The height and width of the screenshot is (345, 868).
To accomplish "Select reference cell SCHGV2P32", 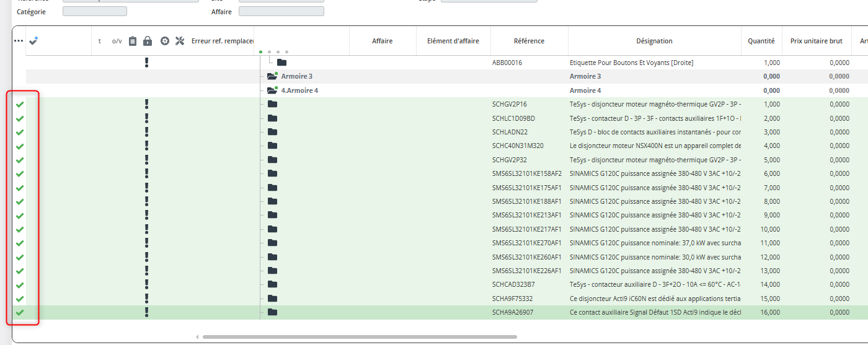I will 509,160.
